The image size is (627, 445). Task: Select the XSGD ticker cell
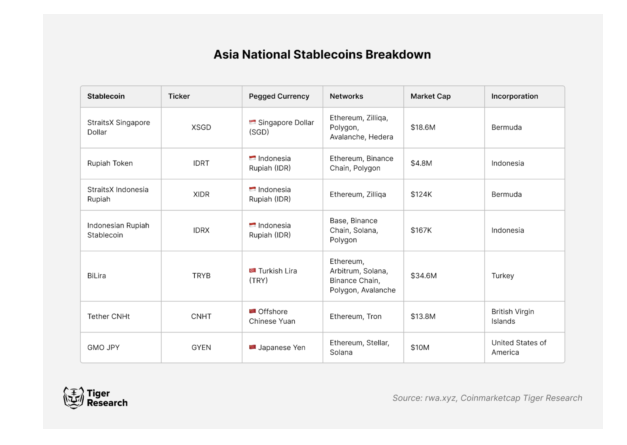(x=201, y=127)
